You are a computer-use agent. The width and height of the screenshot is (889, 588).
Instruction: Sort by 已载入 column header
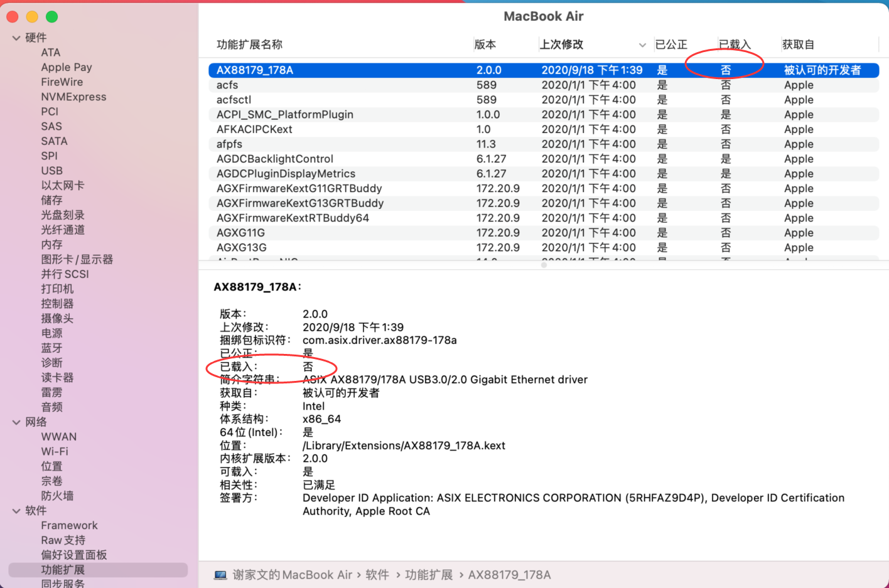tap(735, 45)
